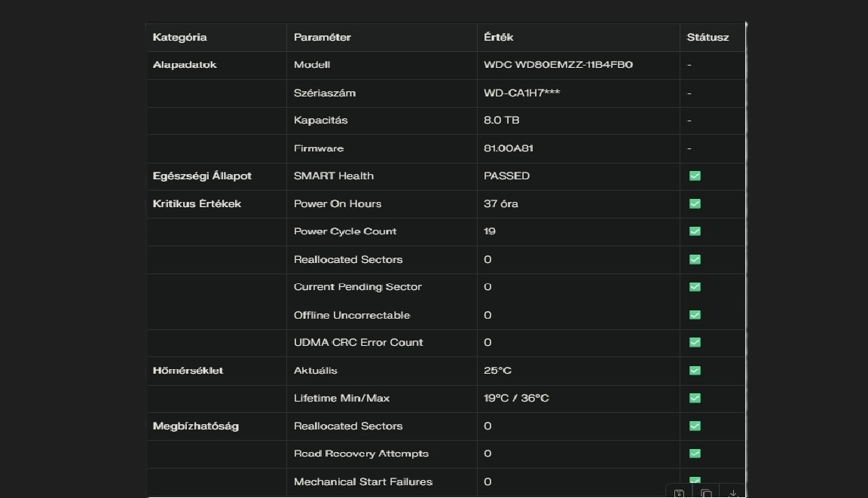Click the Érték column header
The image size is (868, 498).
pos(498,37)
